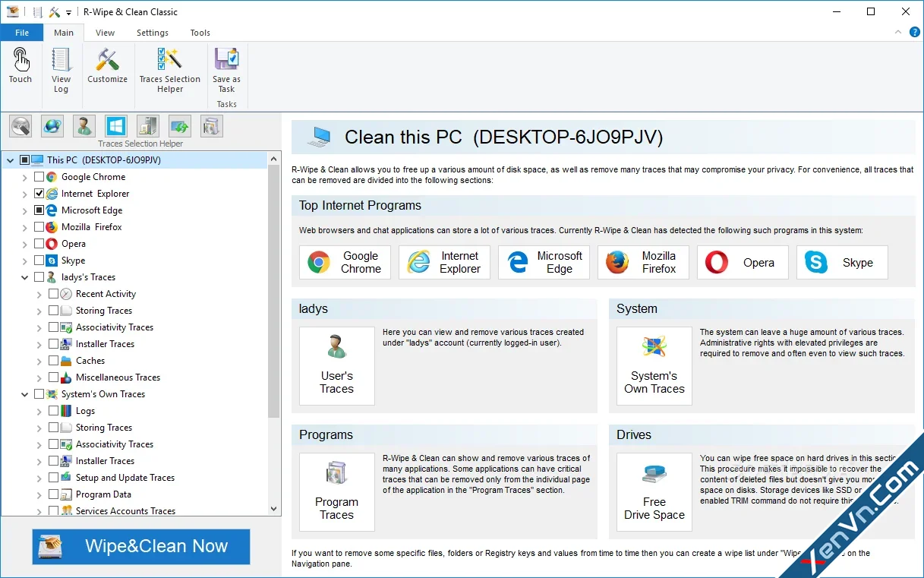The height and width of the screenshot is (578, 924).
Task: Select the user person helper icon
Action: 84,125
